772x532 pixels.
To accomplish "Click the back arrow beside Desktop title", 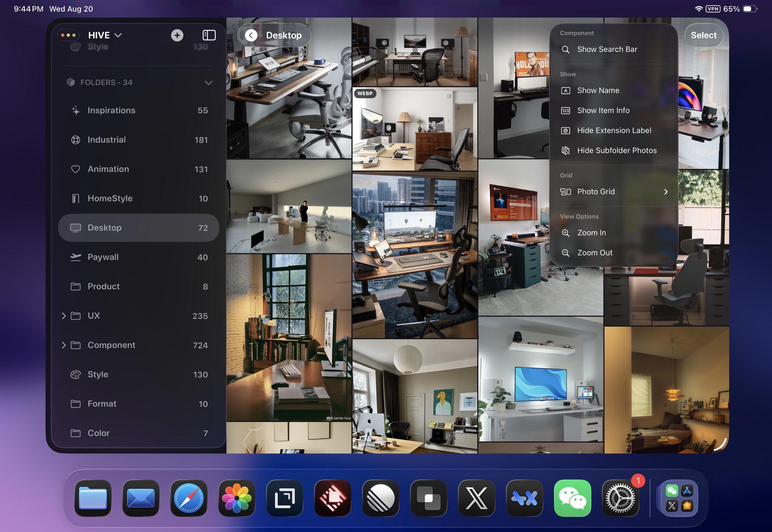I will point(251,35).
